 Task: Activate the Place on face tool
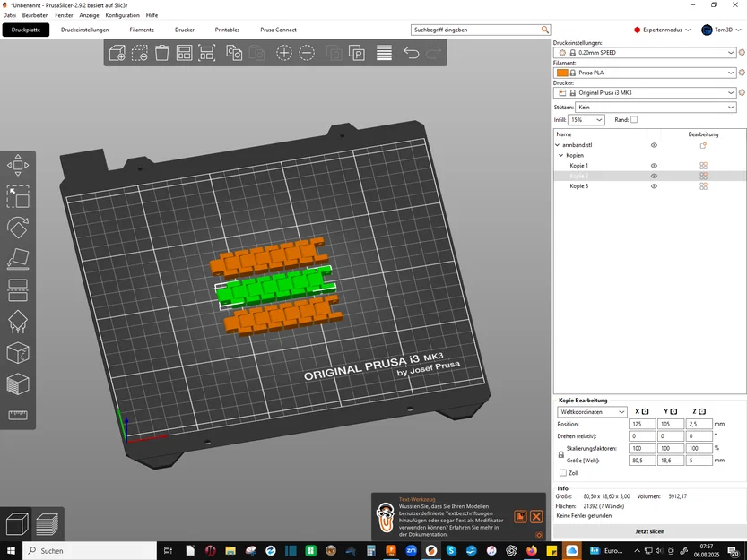[x=18, y=259]
